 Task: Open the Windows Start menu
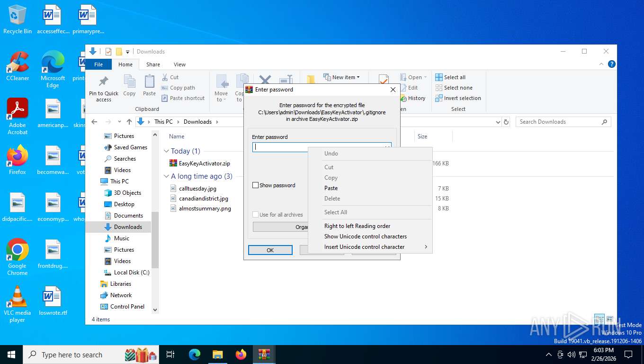point(11,355)
